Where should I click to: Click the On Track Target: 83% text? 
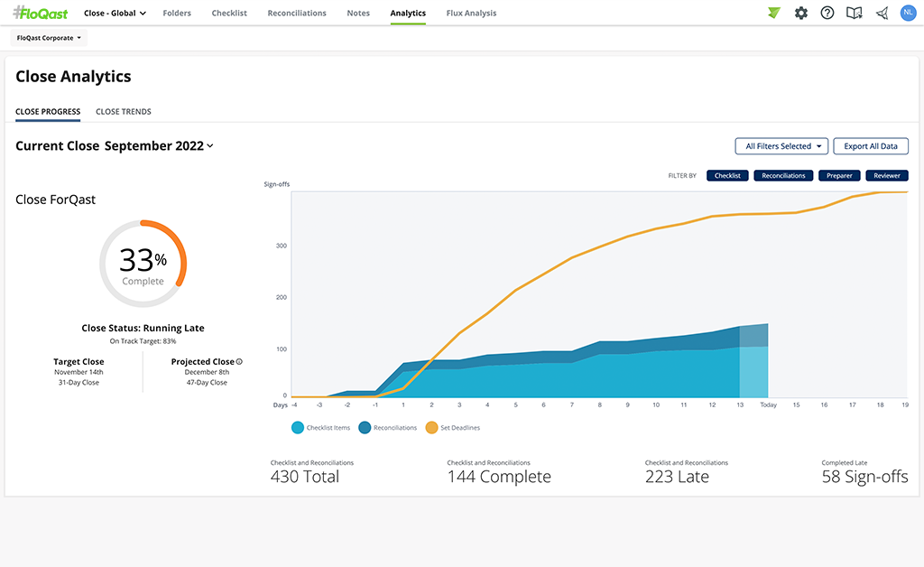[143, 341]
